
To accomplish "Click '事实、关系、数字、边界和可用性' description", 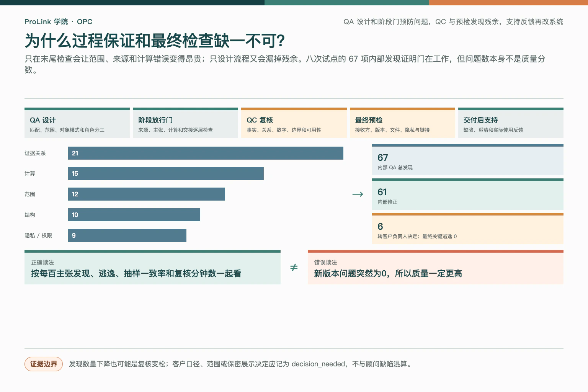I will coord(284,130).
